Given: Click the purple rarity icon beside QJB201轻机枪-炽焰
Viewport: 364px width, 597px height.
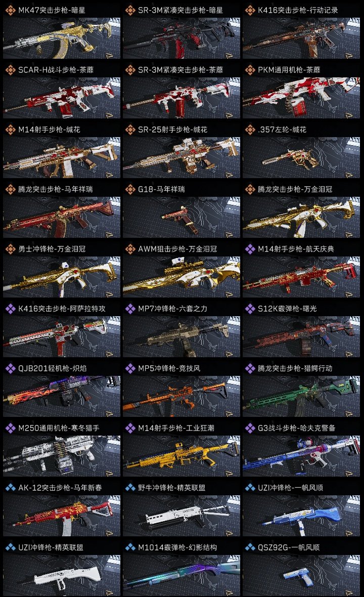Looking at the screenshot, I should pyautogui.click(x=10, y=368).
